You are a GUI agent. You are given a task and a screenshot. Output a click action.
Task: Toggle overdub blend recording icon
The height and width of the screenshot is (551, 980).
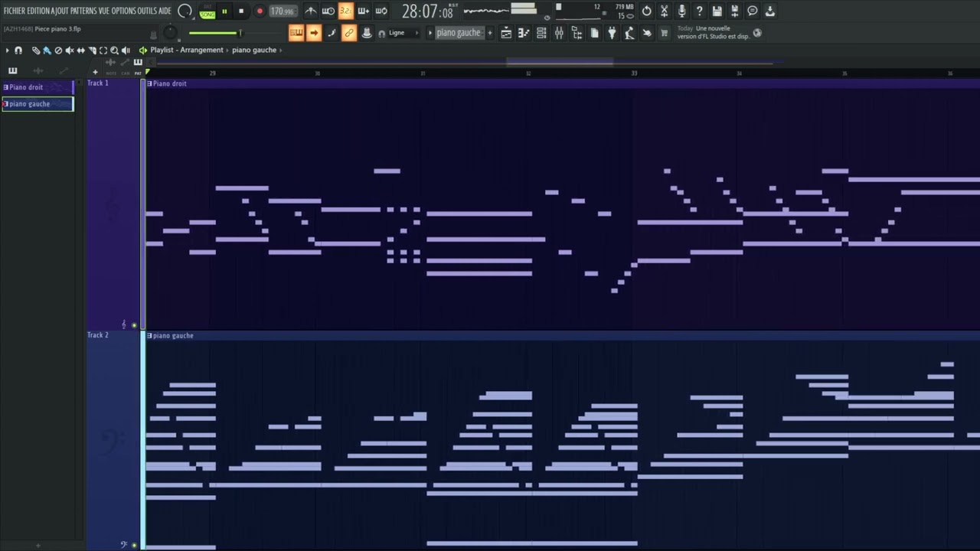point(364,11)
